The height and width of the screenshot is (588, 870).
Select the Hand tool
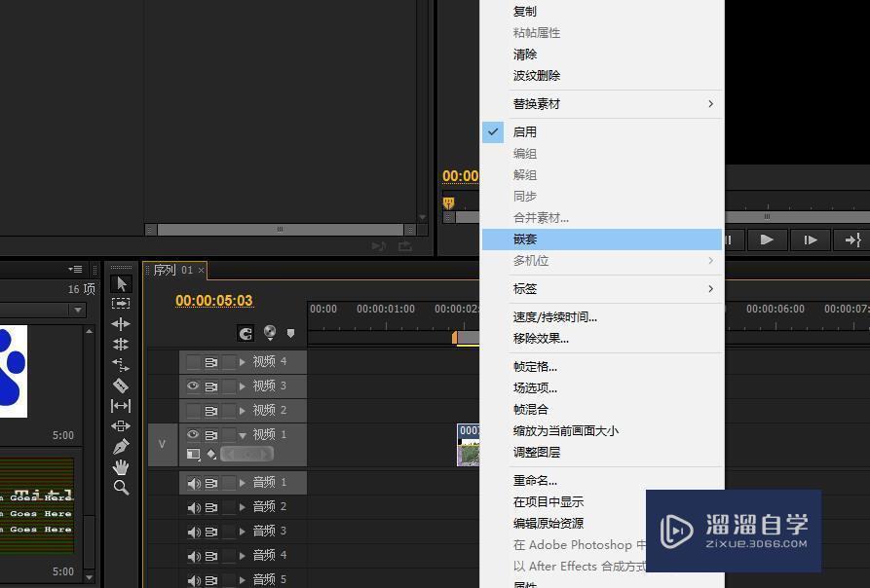(x=122, y=466)
